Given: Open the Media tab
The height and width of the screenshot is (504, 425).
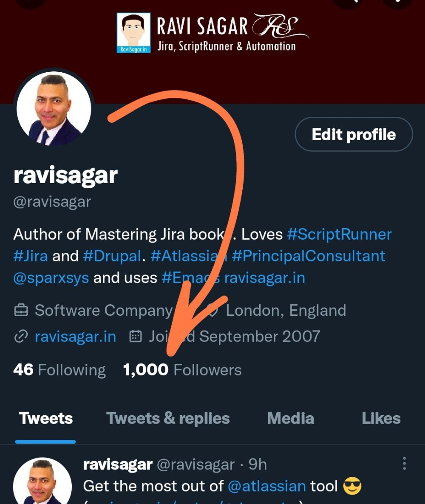Looking at the screenshot, I should coord(290,419).
